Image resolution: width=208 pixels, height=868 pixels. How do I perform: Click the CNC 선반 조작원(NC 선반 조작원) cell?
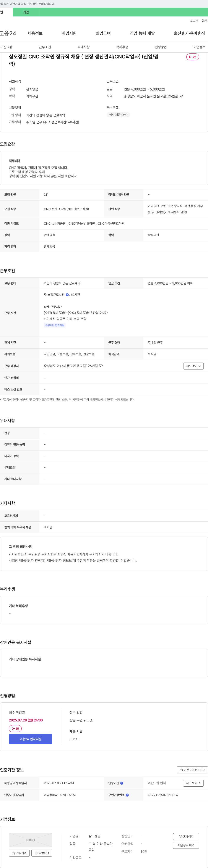tap(67, 209)
